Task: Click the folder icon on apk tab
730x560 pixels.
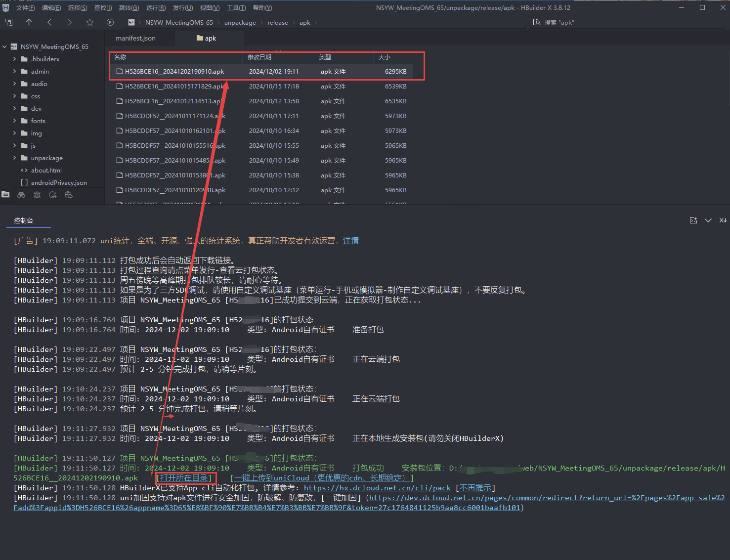Action: [x=200, y=38]
